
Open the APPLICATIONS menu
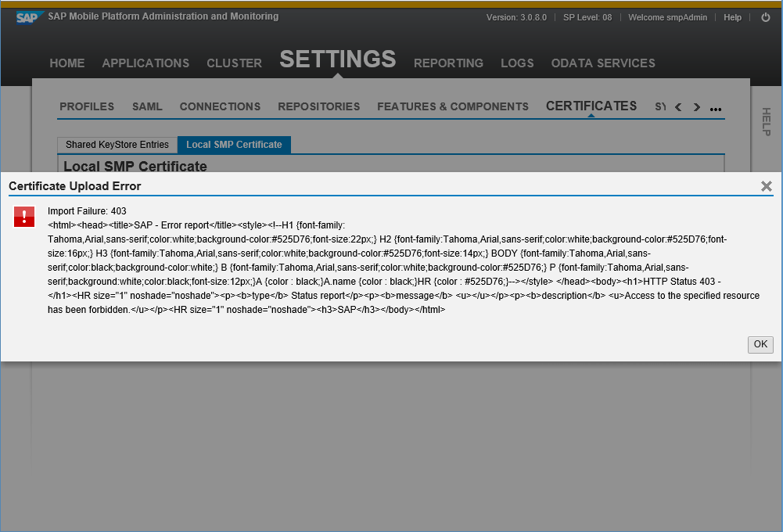pyautogui.click(x=145, y=63)
